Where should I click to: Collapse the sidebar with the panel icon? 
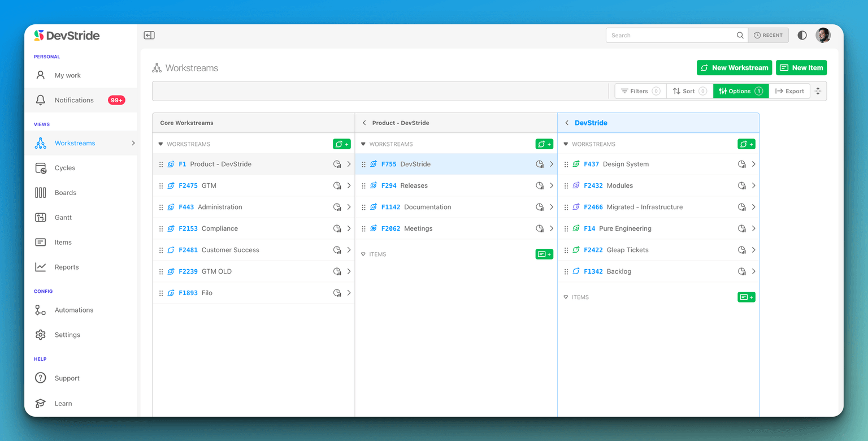coord(149,35)
